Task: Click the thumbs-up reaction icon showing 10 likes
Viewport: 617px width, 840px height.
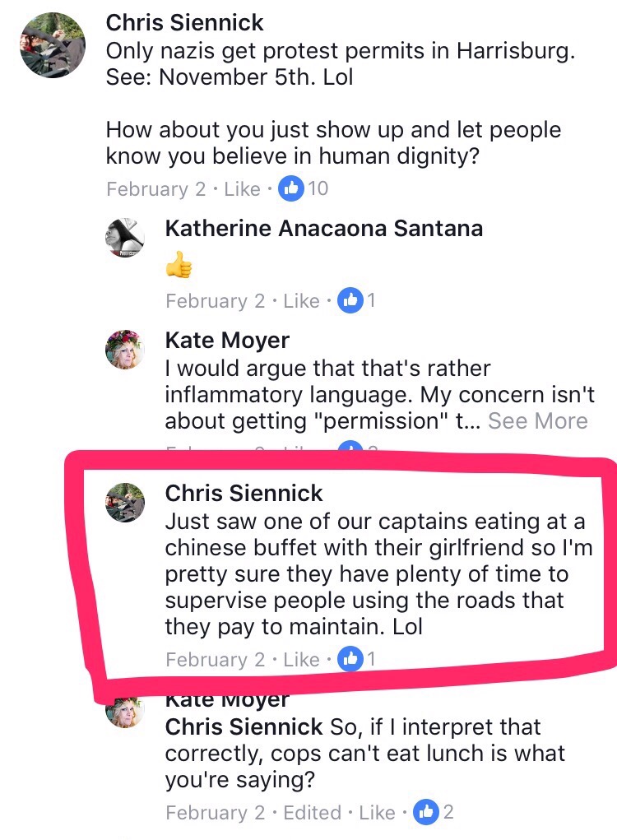Action: [x=289, y=188]
